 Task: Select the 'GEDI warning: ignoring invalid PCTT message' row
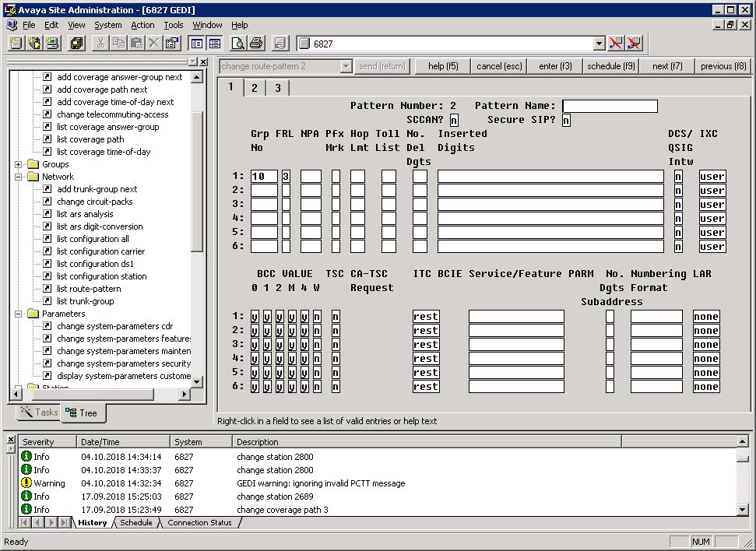378,483
